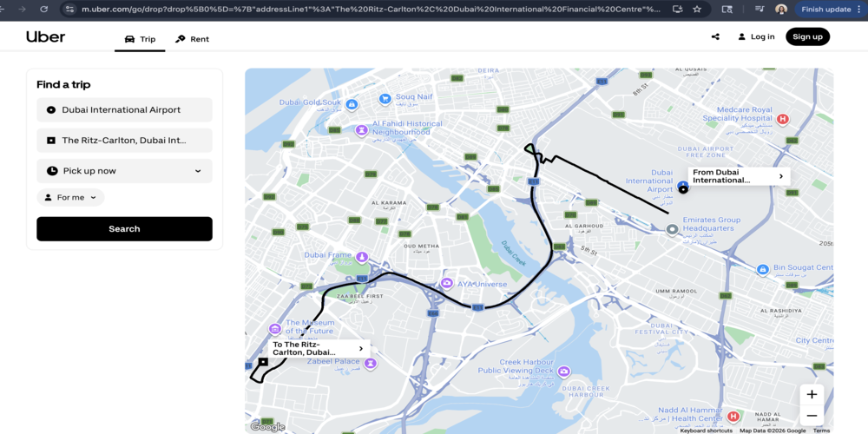Click the Uber logo
The width and height of the screenshot is (868, 434).
(x=45, y=37)
